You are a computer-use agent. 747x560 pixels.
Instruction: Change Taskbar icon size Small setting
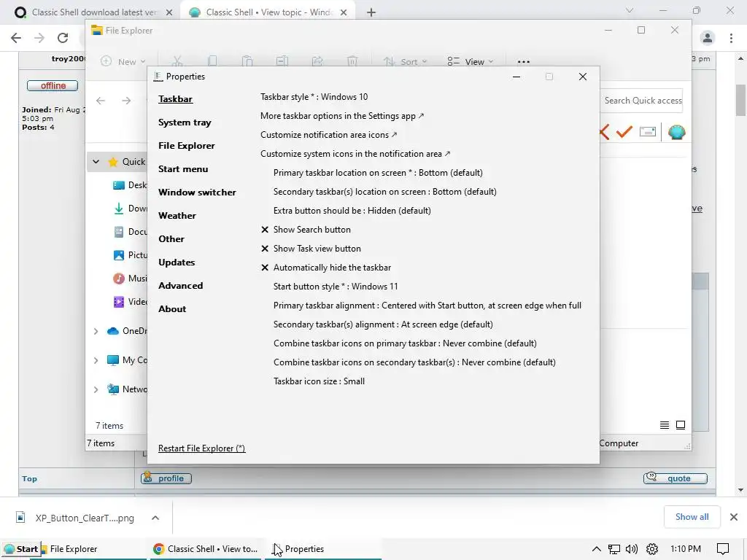[x=320, y=381]
